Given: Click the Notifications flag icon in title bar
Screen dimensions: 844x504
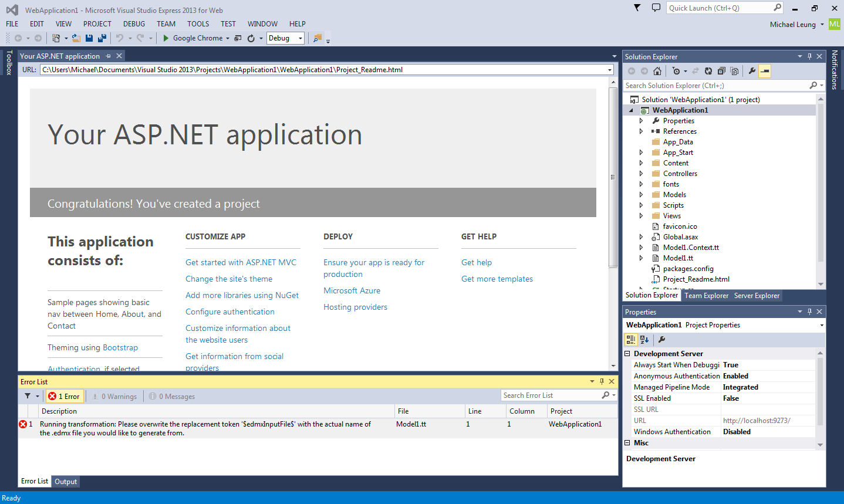Looking at the screenshot, I should (637, 8).
